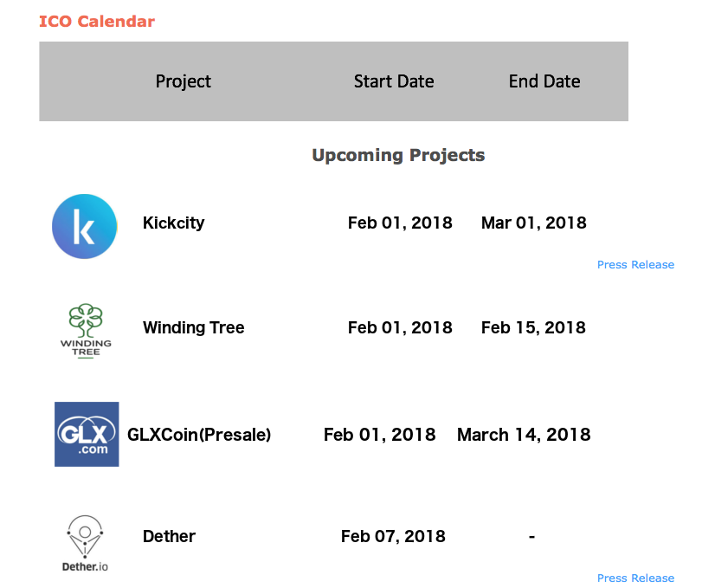Click the Kickcity project name

click(173, 223)
